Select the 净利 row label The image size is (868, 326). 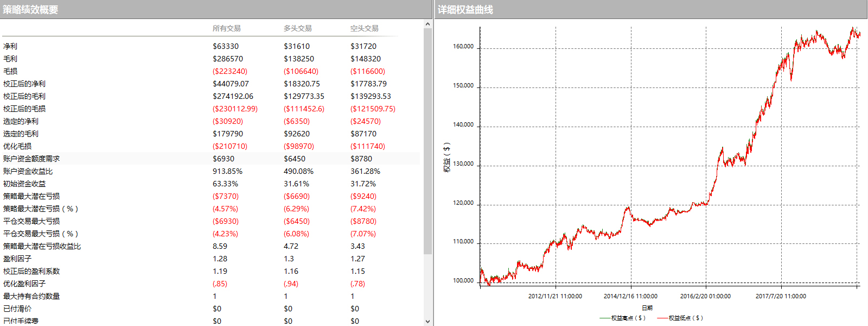[x=10, y=46]
